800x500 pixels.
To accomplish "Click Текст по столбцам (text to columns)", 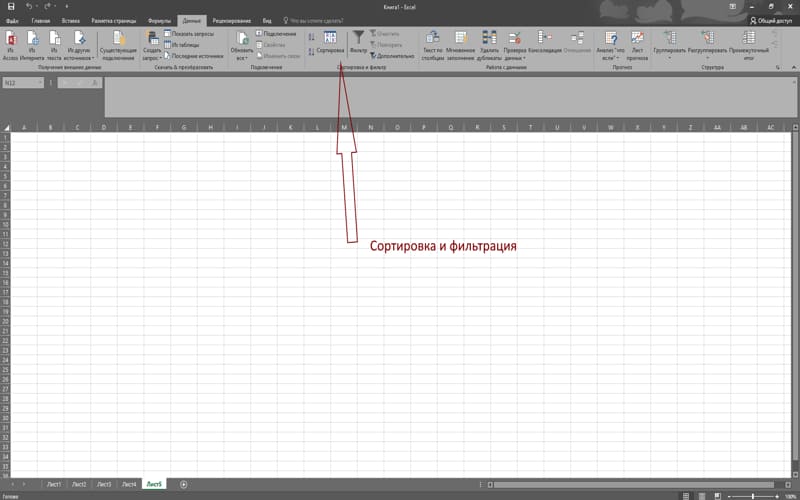I will 433,45.
